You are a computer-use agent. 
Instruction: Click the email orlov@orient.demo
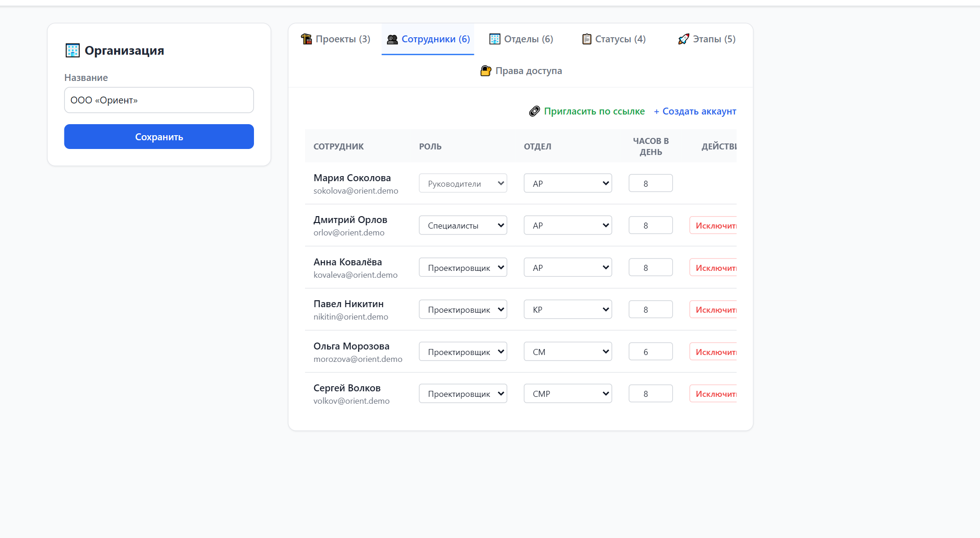click(349, 233)
